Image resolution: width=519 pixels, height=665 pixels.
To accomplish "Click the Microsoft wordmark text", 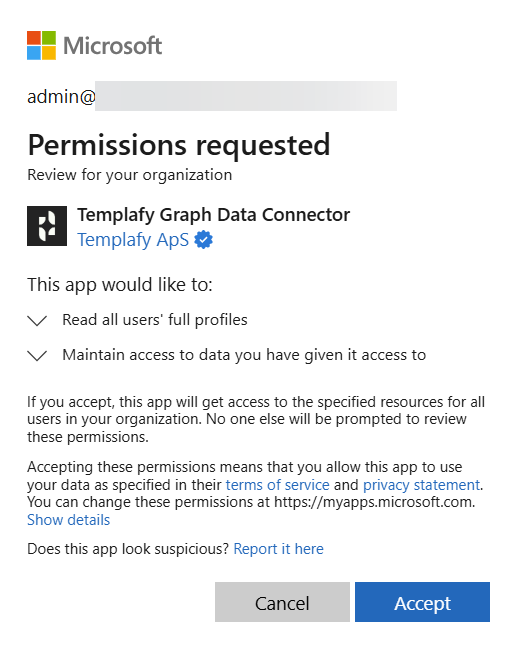I will coord(113,45).
